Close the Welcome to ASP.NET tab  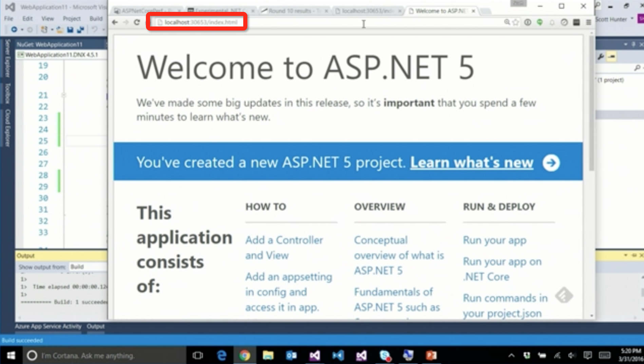473,11
